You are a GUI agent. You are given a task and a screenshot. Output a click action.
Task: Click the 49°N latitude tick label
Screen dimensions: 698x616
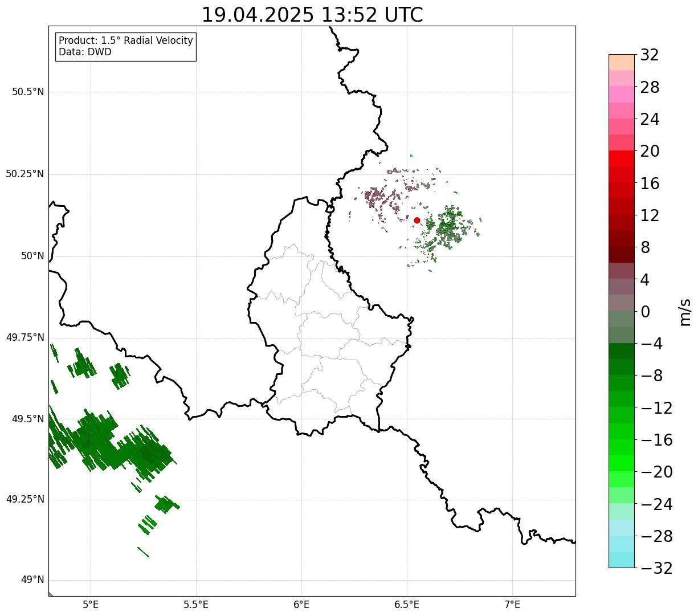pyautogui.click(x=32, y=580)
